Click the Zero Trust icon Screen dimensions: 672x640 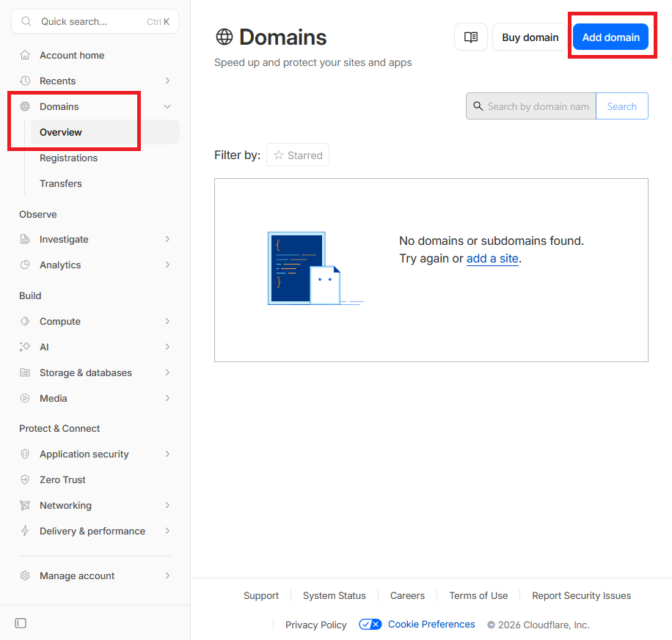25,479
